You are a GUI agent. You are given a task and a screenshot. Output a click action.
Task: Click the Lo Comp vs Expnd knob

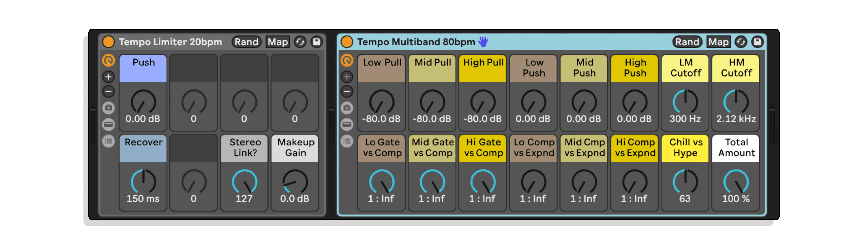pos(533,182)
